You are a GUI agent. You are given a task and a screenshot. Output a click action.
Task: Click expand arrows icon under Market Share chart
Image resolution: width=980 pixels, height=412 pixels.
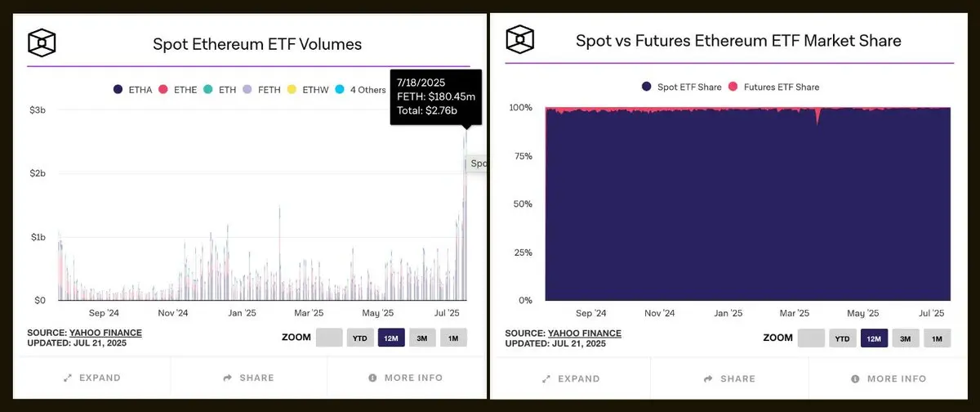547,378
